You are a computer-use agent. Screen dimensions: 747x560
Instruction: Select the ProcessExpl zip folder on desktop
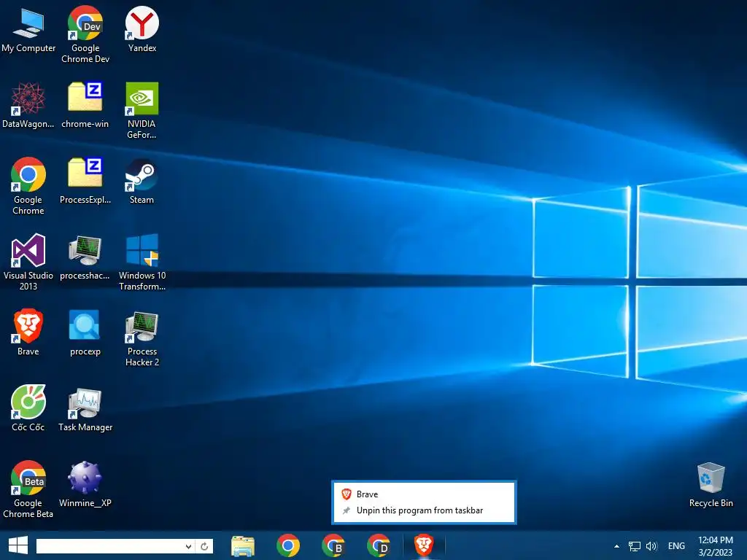[x=85, y=181]
